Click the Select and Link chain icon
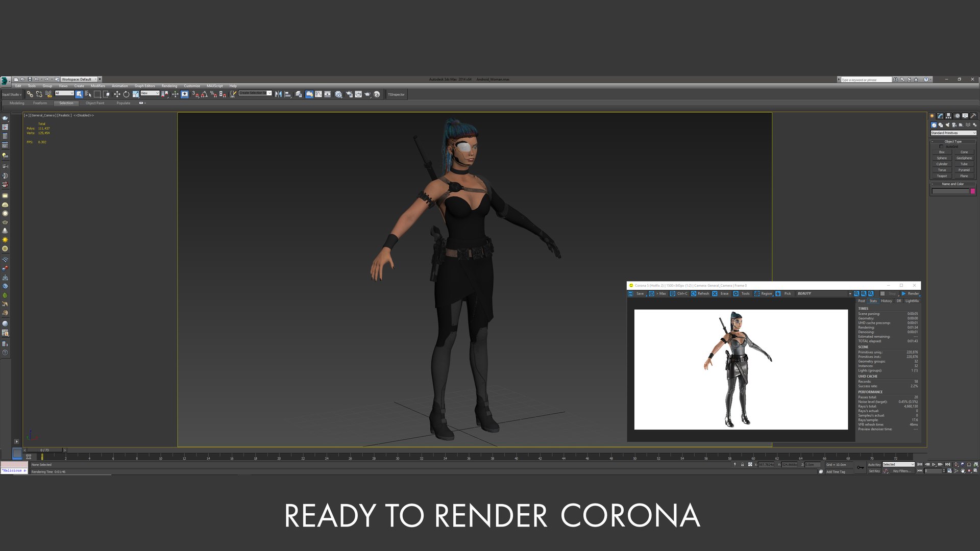The image size is (980, 551). 30,94
